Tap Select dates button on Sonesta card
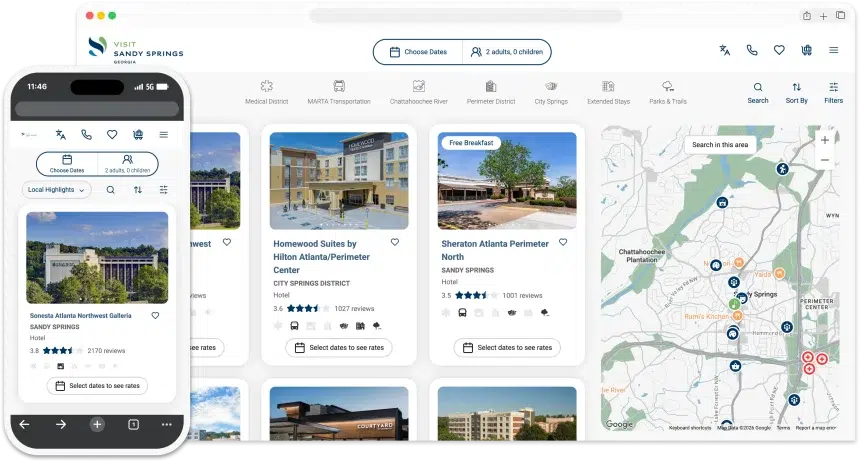This screenshot has height=462, width=860. [x=97, y=386]
